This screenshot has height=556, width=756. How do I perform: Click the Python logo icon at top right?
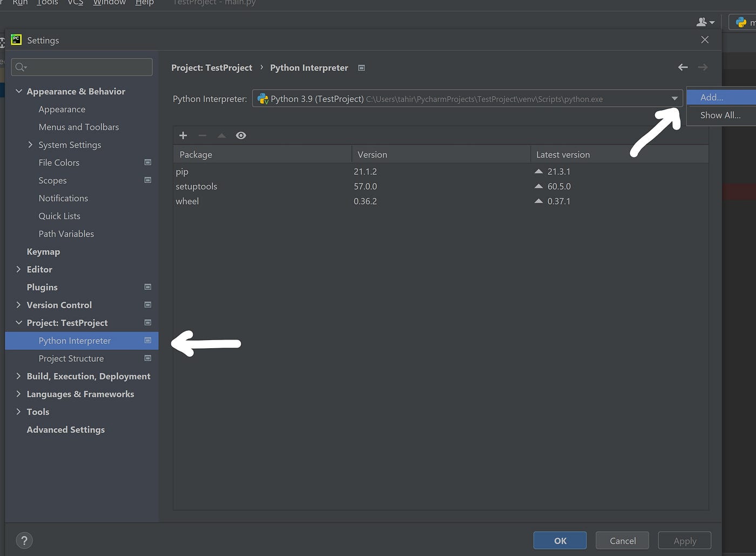click(742, 22)
